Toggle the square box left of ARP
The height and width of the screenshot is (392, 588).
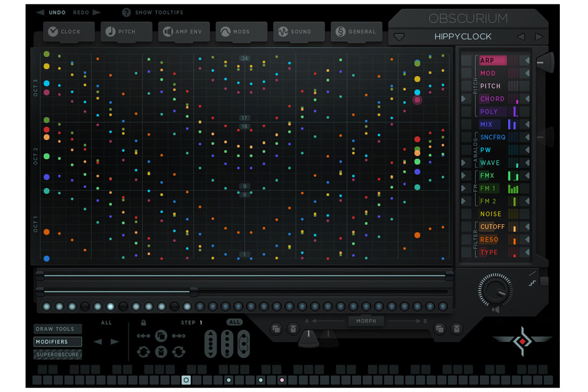point(466,60)
